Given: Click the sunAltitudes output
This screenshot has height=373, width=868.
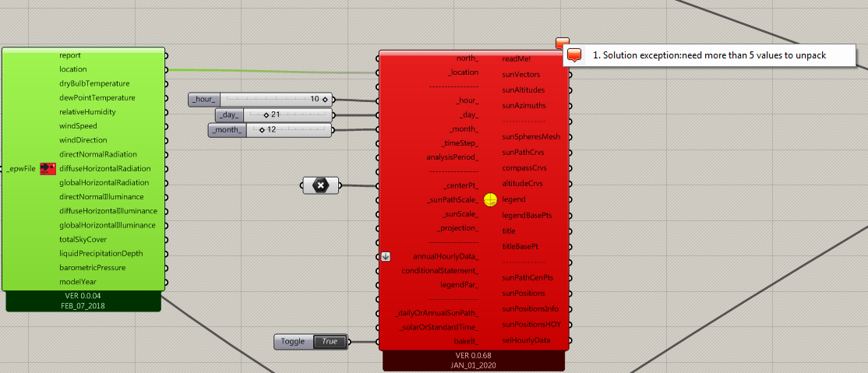Looking at the screenshot, I should [x=523, y=90].
